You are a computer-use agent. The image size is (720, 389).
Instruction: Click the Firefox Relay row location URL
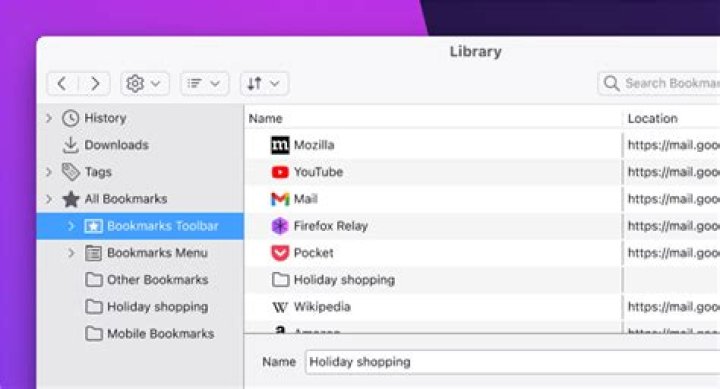674,226
